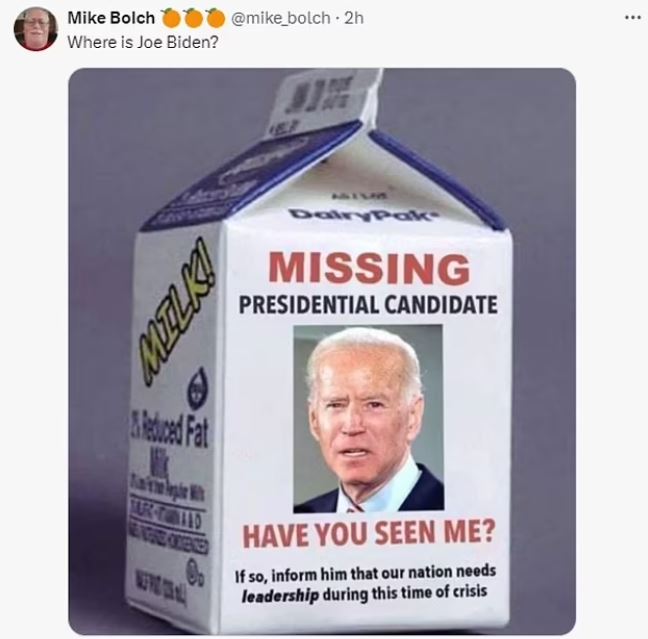The width and height of the screenshot is (648, 639).
Task: Open the Mike Bolch display name link
Action: click(x=111, y=18)
